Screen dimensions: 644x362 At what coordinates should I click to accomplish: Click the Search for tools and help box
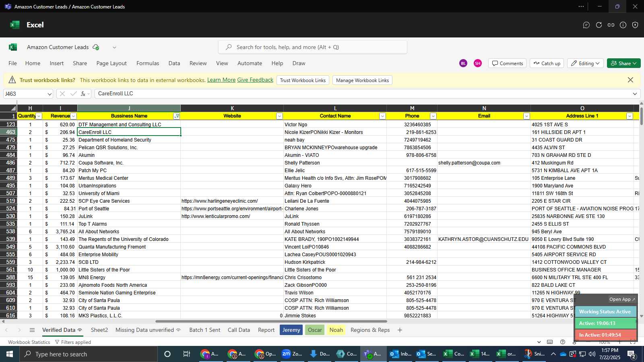pos(313,47)
